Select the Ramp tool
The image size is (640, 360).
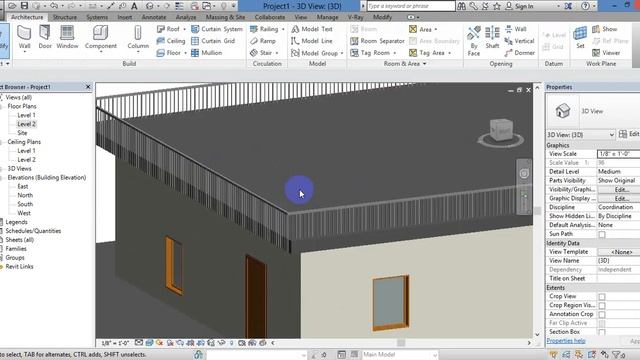click(x=263, y=41)
